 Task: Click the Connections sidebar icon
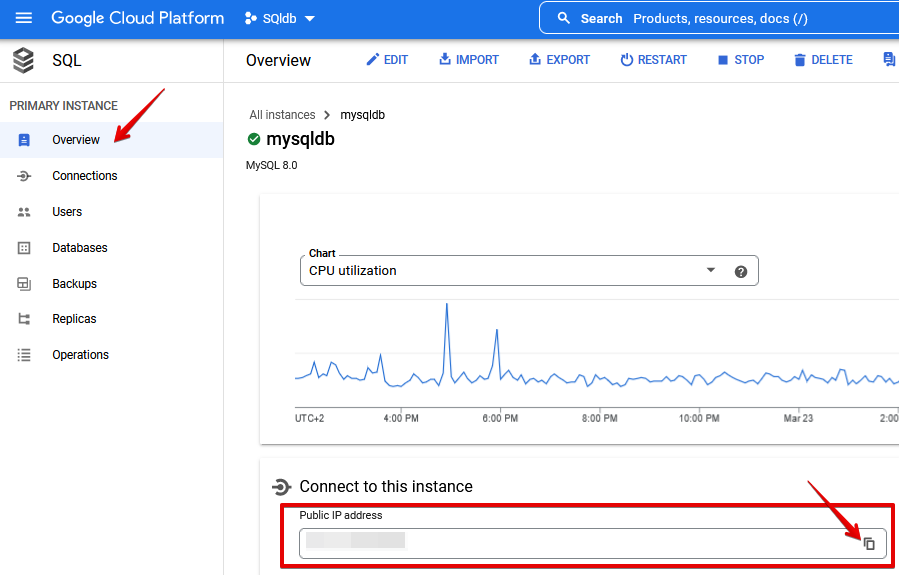[x=24, y=176]
